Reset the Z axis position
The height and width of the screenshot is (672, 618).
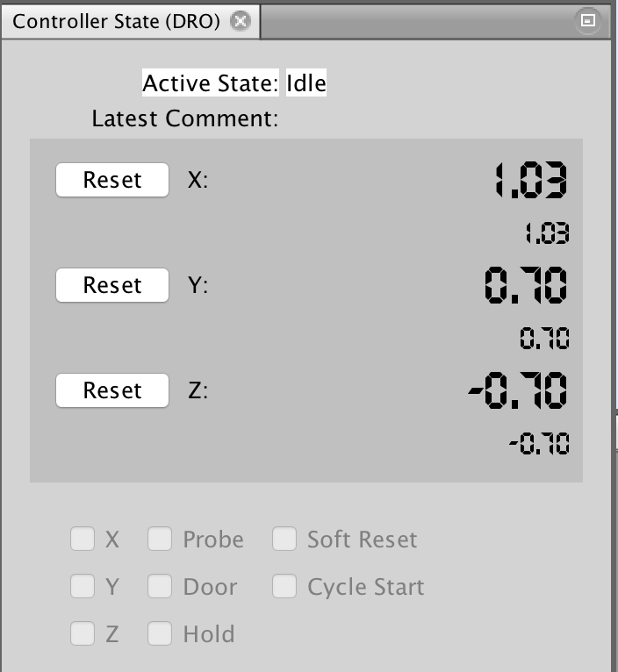[112, 390]
